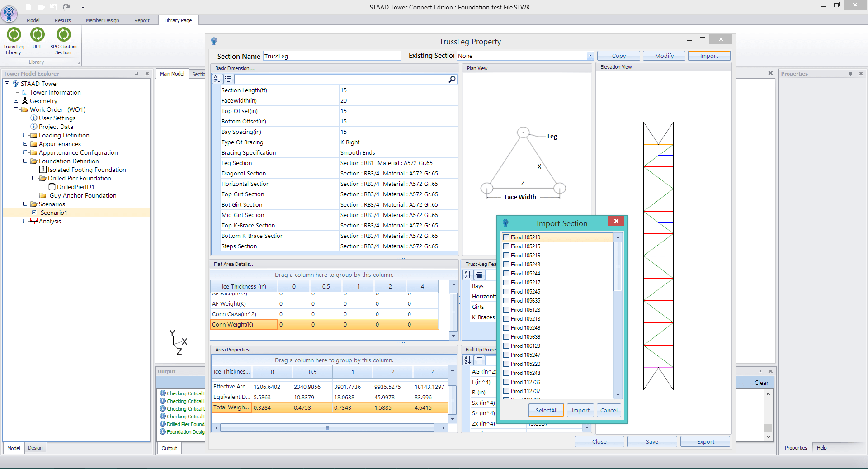The height and width of the screenshot is (469, 868).
Task: Select DrilledPierID1 in the explorer
Action: (x=75, y=187)
